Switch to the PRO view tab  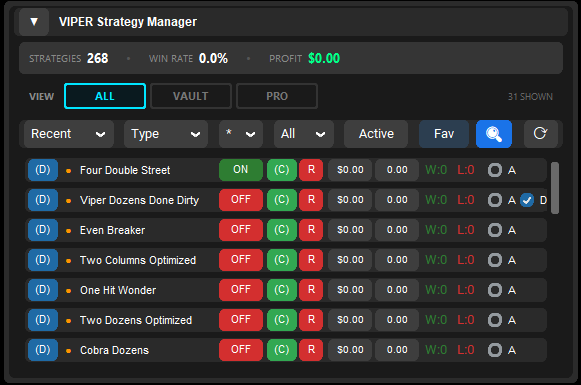click(x=277, y=96)
